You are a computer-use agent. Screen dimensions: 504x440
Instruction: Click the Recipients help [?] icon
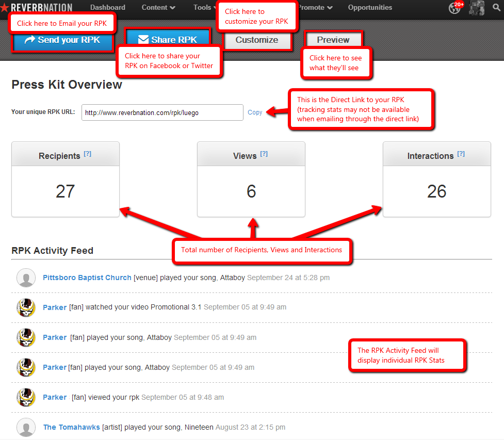(x=88, y=154)
